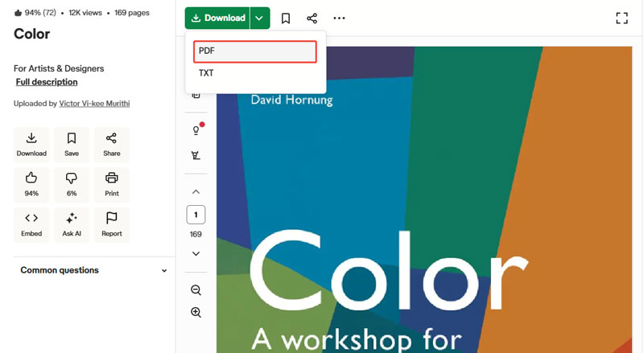Open the Full description link
The image size is (644, 353).
(x=47, y=82)
